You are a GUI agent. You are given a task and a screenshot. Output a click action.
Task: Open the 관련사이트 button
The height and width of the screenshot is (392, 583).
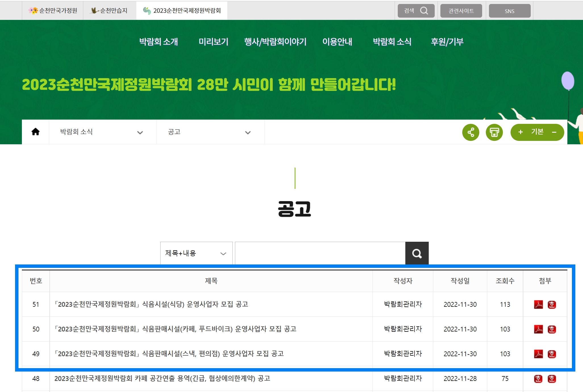pos(461,11)
